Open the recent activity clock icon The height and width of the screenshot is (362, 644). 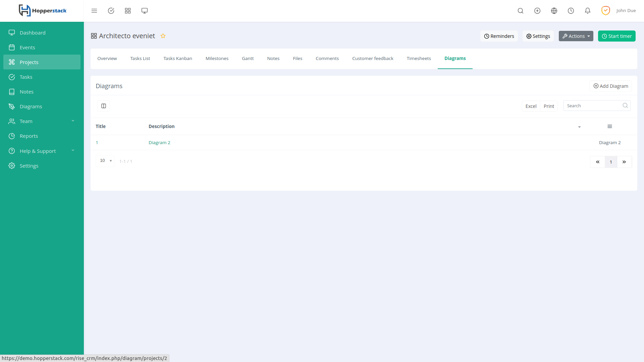[571, 10]
